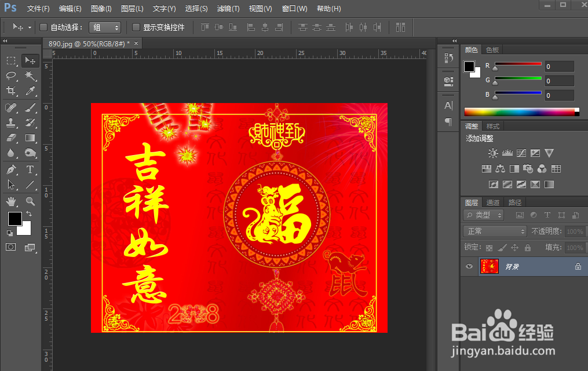The width and height of the screenshot is (588, 371).
Task: Click the R channel value input field
Action: [558, 66]
